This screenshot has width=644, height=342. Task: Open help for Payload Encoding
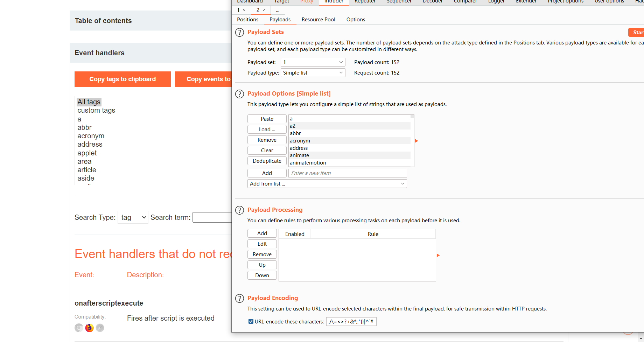coord(239,299)
